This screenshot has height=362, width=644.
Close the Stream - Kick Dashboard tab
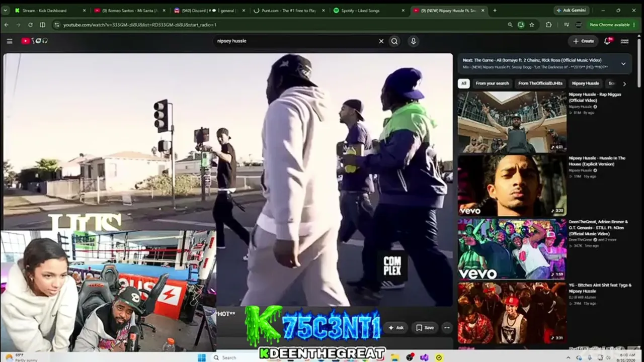[x=84, y=10]
